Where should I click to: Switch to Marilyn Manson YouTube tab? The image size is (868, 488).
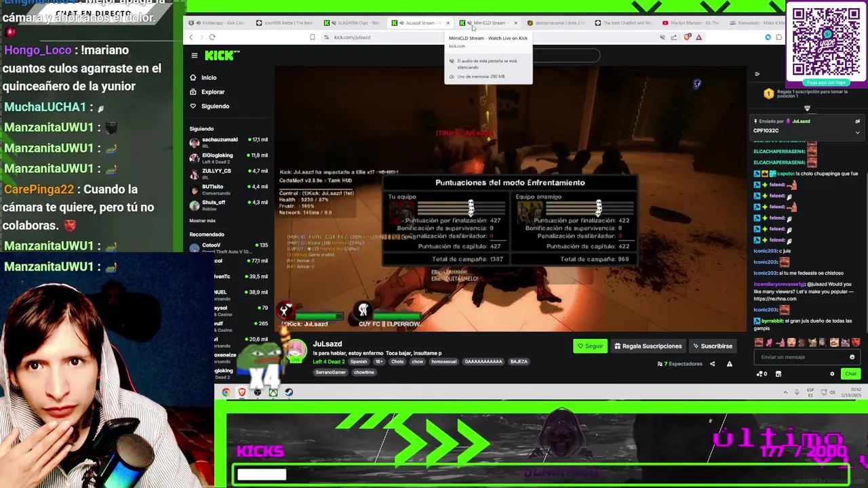[690, 23]
